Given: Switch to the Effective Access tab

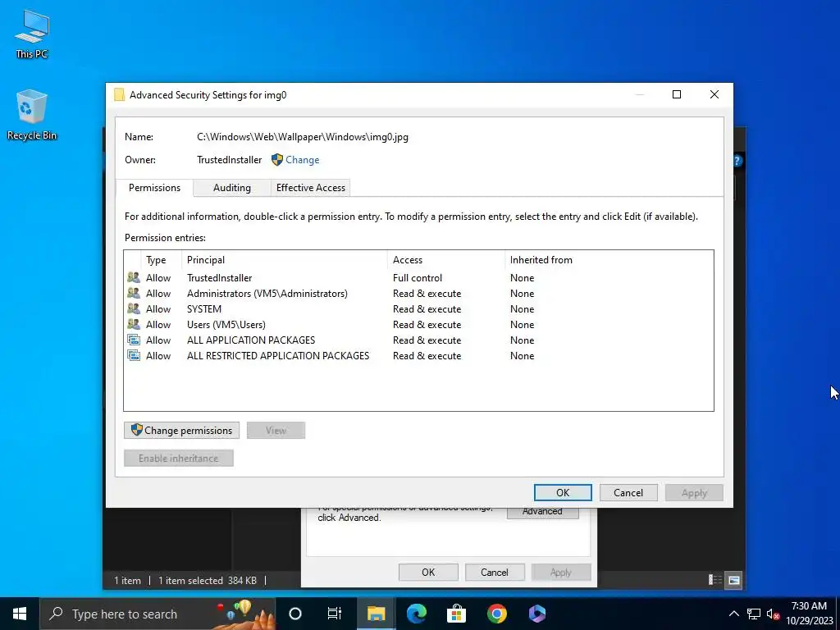Looking at the screenshot, I should [x=311, y=188].
